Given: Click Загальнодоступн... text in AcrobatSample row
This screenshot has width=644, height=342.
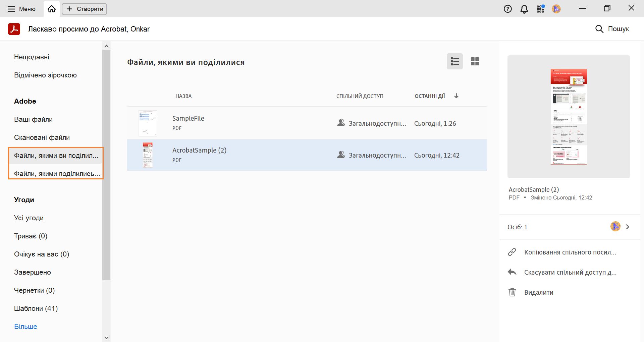Looking at the screenshot, I should click(x=377, y=155).
